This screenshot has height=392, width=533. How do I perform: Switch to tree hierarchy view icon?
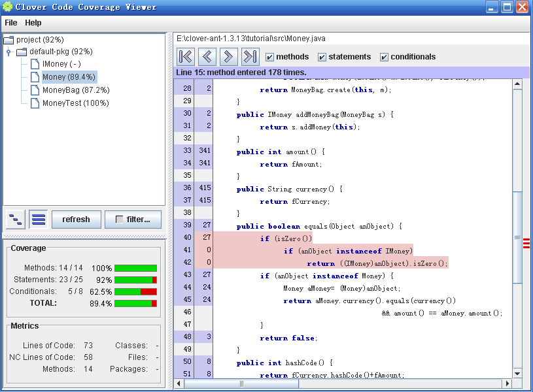pyautogui.click(x=16, y=220)
